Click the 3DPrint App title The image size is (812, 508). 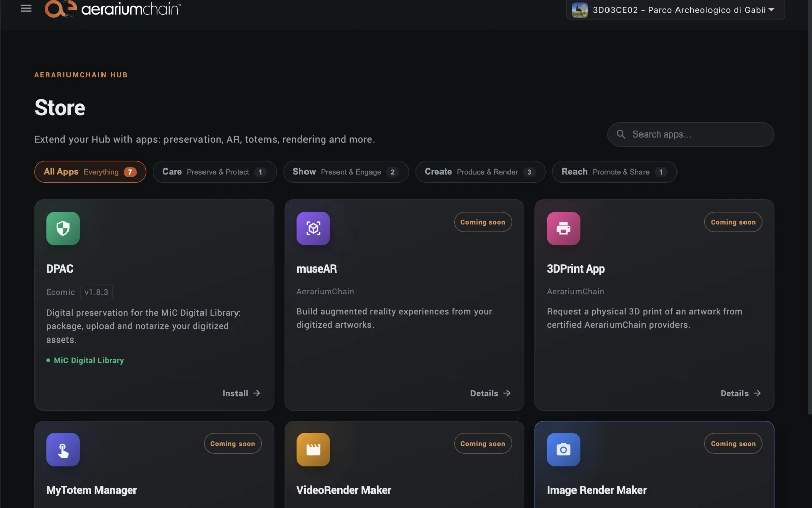click(576, 269)
